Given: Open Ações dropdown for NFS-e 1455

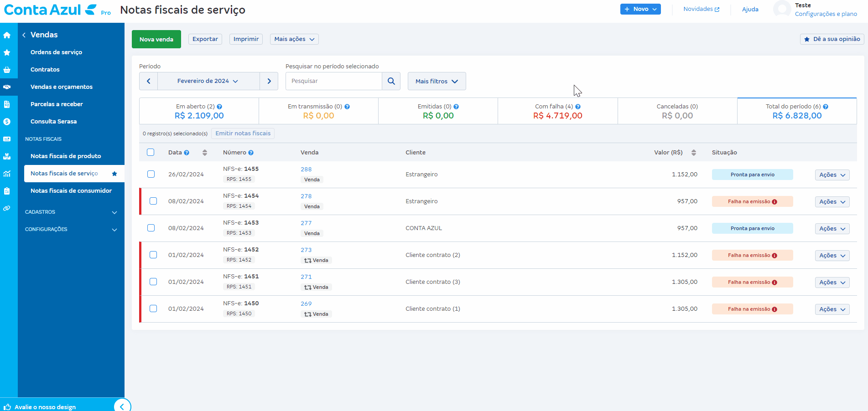Looking at the screenshot, I should tap(832, 175).
